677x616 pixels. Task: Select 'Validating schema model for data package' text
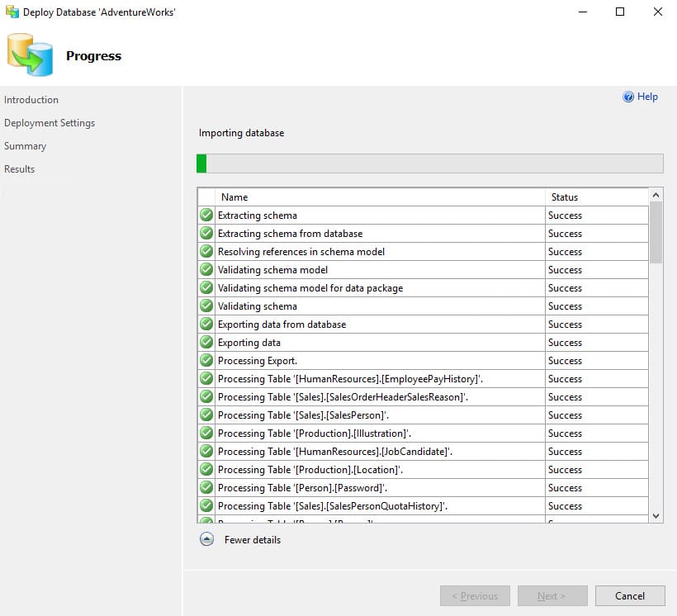pyautogui.click(x=310, y=287)
